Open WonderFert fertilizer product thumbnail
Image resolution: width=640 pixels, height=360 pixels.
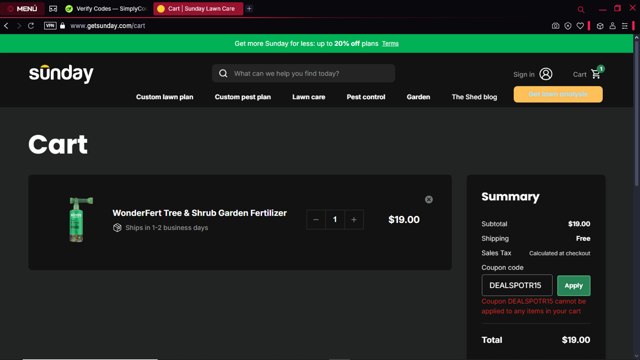(81, 220)
